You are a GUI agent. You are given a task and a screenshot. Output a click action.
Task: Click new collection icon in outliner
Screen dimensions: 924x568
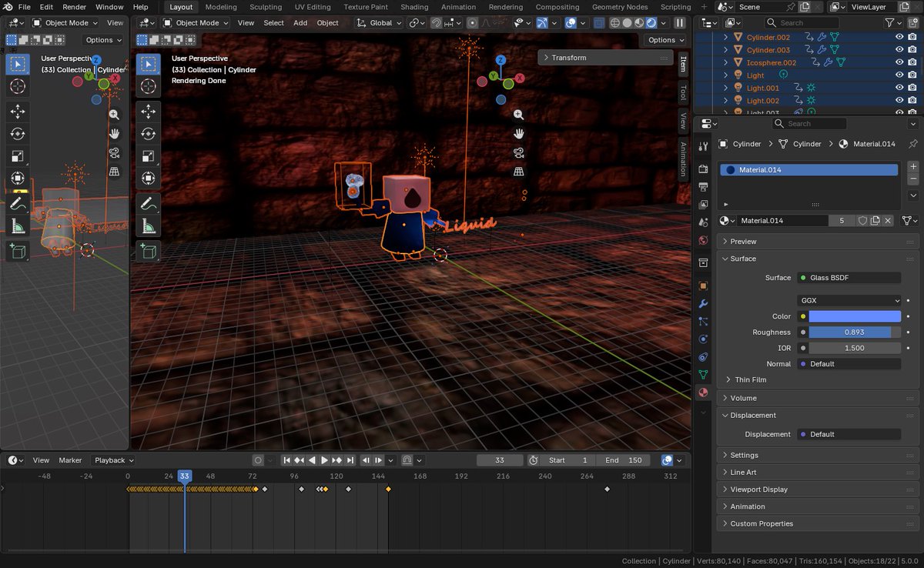tap(913, 23)
